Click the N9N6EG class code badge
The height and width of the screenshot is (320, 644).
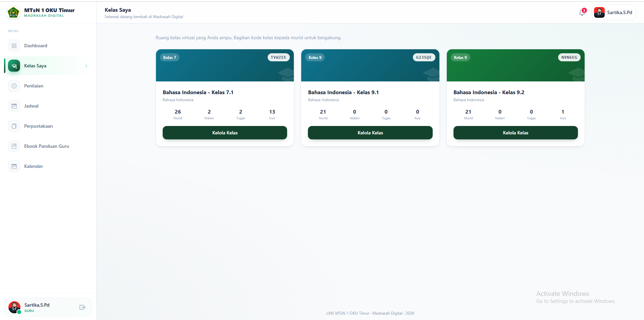click(x=569, y=57)
